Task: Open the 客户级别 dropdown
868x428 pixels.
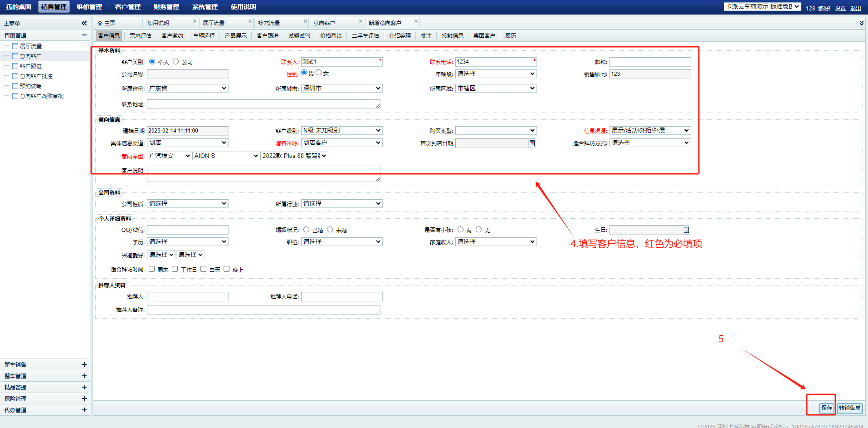Action: point(341,131)
